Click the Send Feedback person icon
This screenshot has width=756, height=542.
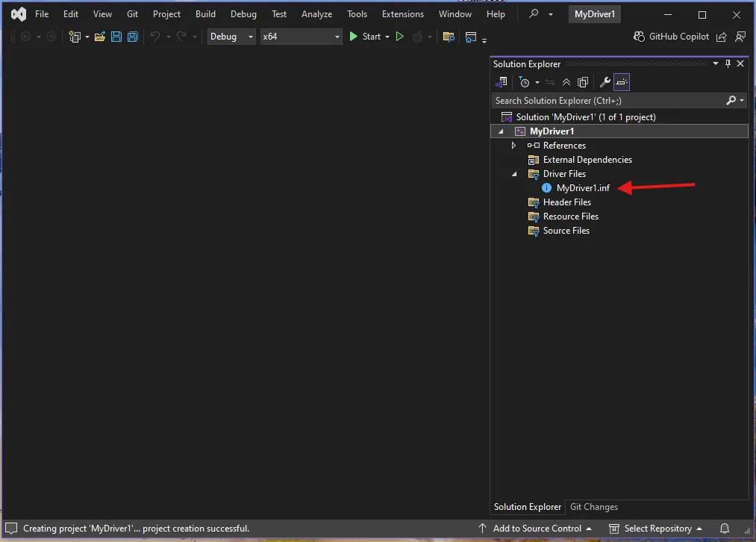[x=740, y=37]
